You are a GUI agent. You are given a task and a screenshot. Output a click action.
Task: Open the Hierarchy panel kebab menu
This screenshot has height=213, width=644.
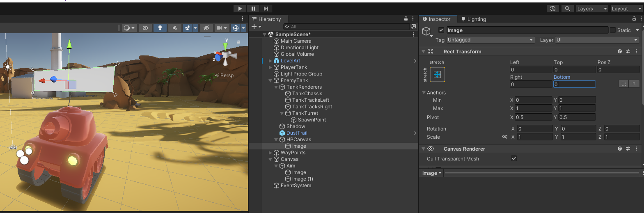tap(413, 19)
